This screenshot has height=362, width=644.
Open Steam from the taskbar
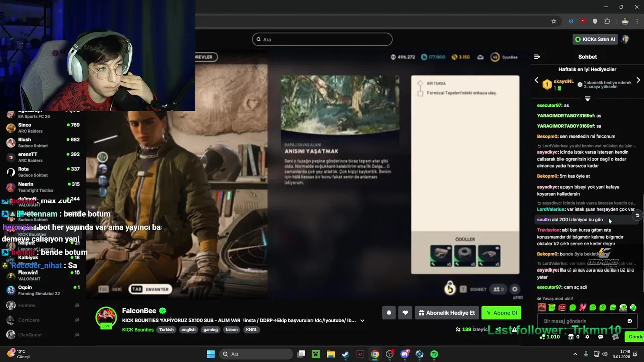(345, 354)
